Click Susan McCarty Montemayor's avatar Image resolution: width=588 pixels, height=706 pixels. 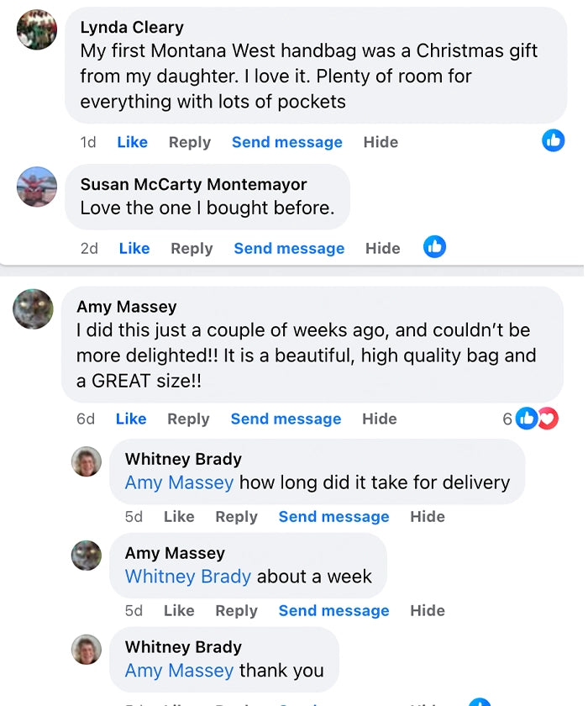click(37, 187)
